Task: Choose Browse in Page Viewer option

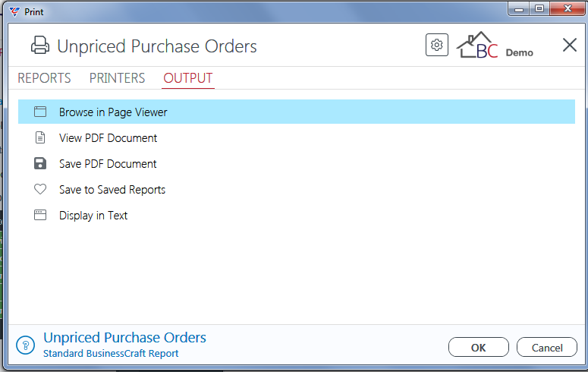Action: (296, 112)
